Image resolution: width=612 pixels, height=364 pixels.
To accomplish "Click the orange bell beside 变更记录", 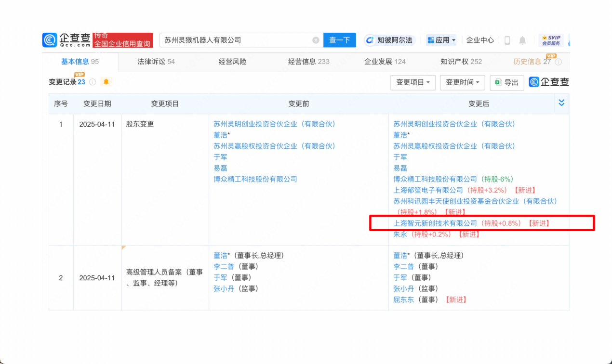I will (x=106, y=82).
